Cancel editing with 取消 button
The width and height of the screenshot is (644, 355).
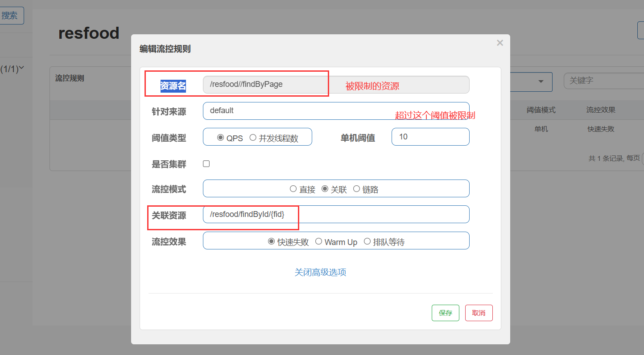tap(479, 313)
